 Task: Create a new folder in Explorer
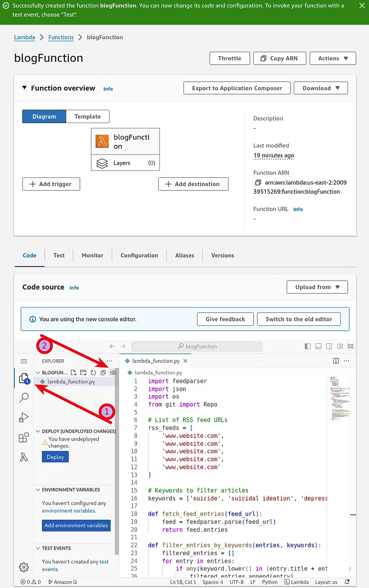(83, 373)
